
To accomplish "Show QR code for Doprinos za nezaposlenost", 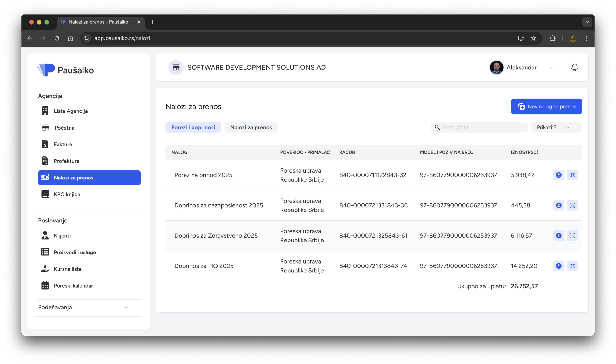I will [572, 205].
